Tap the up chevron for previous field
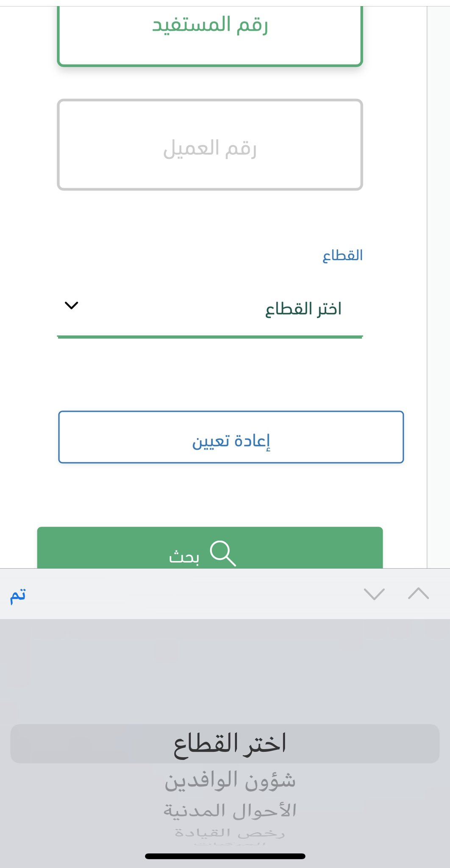Screen dimensions: 450x868 tap(418, 594)
